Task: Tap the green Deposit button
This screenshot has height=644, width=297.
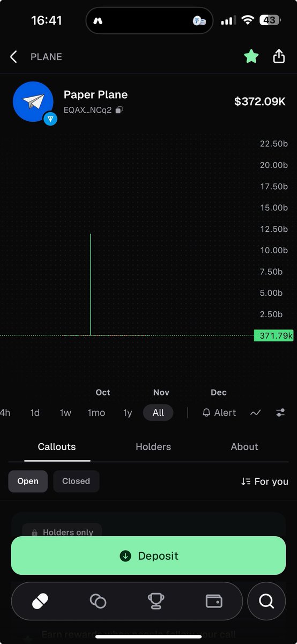Action: [x=148, y=556]
